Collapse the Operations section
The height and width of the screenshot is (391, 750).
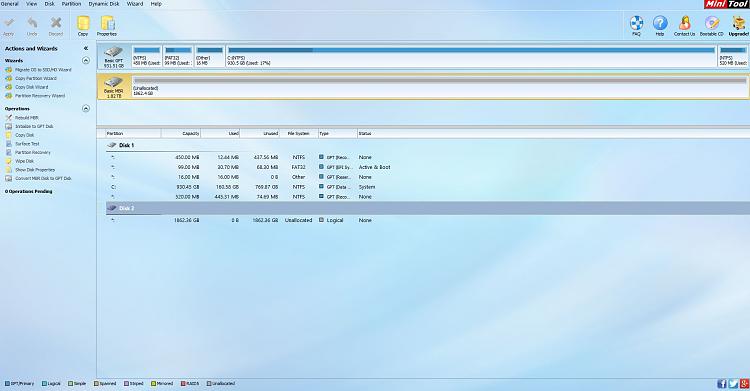click(x=86, y=109)
